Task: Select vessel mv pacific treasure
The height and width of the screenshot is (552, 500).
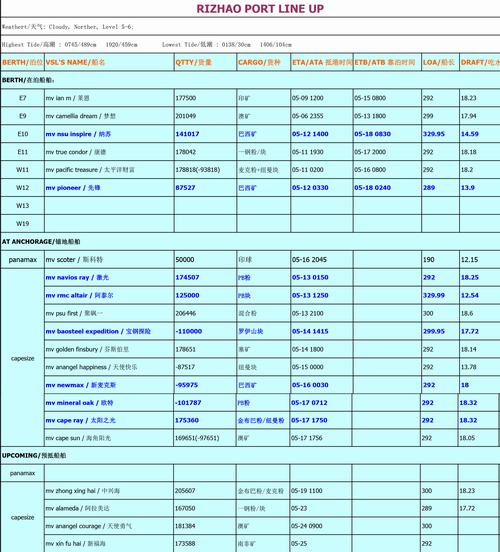Action: [x=90, y=170]
